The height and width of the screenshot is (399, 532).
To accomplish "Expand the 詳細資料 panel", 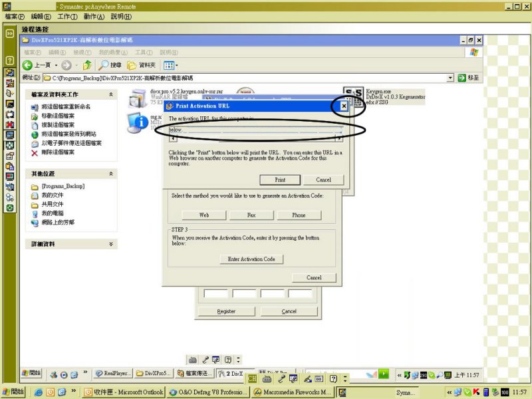I will (x=111, y=245).
